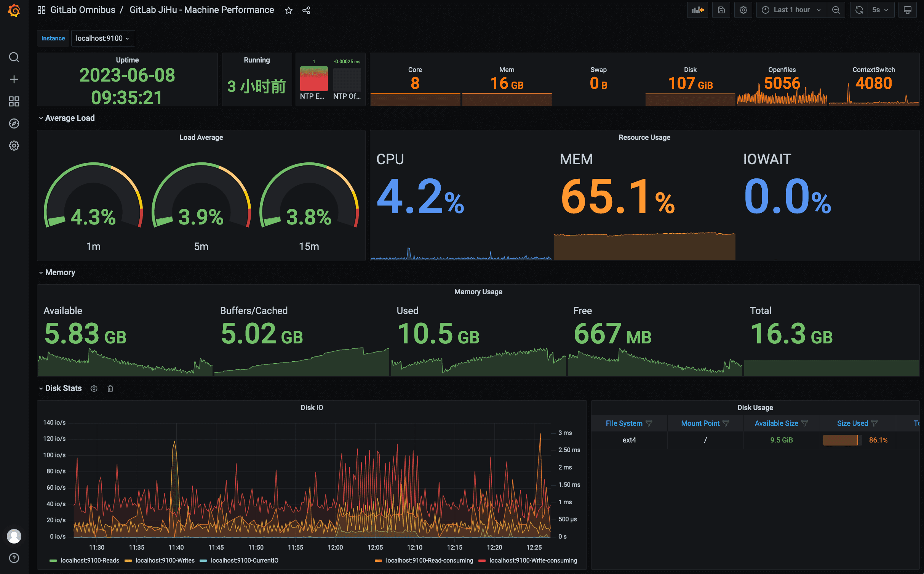Click the Add panel icon
Screen dimensions: 924x574
click(x=697, y=10)
